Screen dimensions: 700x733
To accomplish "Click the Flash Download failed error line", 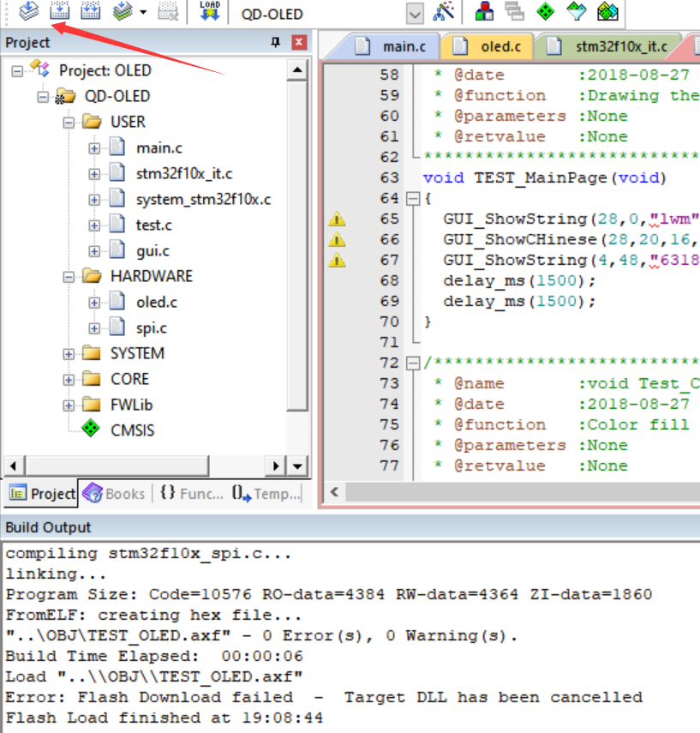I will 325,697.
